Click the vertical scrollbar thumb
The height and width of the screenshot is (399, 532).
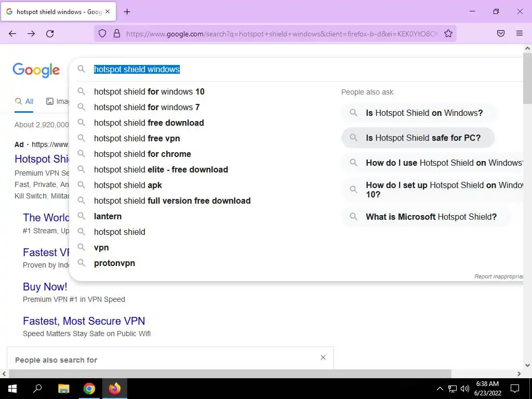[528, 79]
